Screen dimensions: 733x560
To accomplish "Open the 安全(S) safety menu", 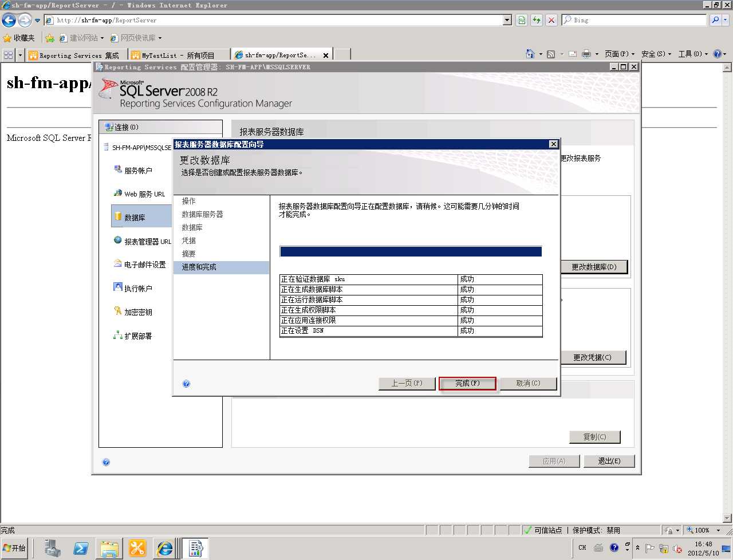I will pyautogui.click(x=656, y=54).
